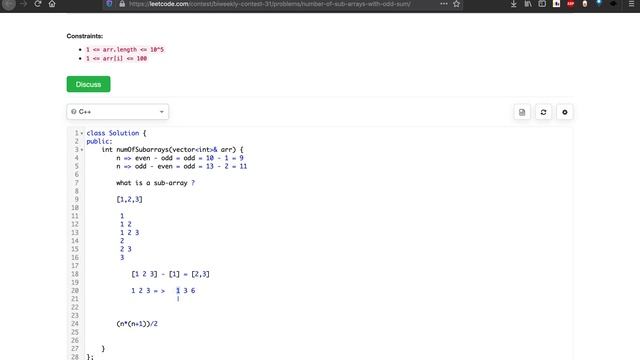
Task: Open the C++ language dropdown
Action: tap(118, 112)
